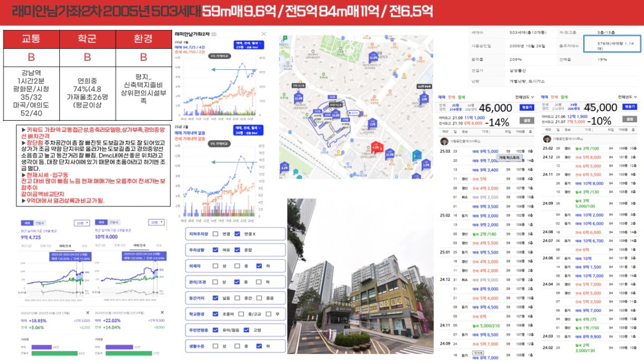The image size is (644, 362).
Task: Switch to 최근 3년 tab in right chart
Action: [101, 246]
